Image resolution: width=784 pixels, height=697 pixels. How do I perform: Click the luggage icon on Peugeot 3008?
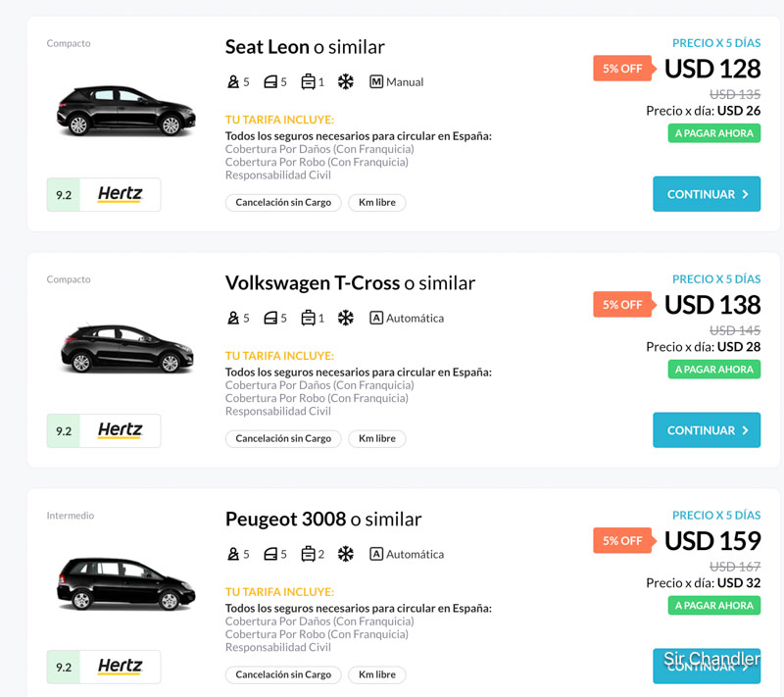(308, 555)
